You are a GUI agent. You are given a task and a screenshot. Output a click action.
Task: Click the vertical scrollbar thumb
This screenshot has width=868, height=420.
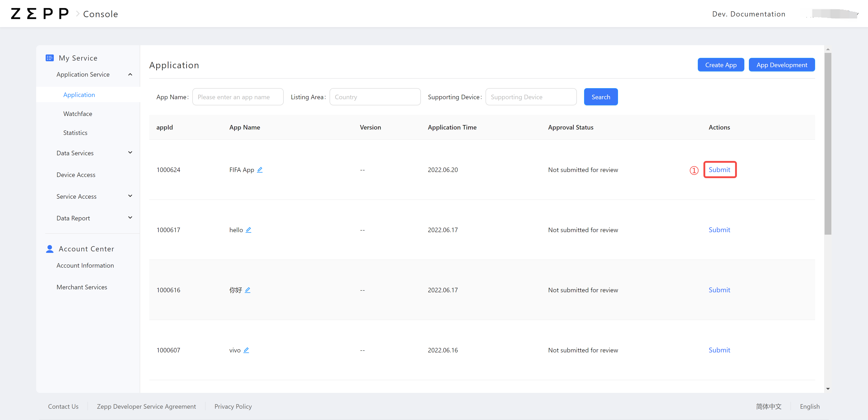pos(828,143)
